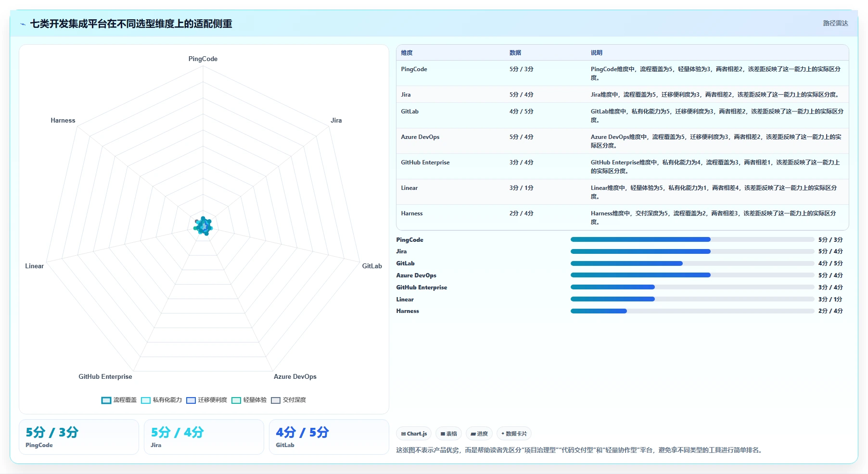Click the 路径雷达 label in header
Image resolution: width=868 pixels, height=474 pixels.
pos(835,23)
